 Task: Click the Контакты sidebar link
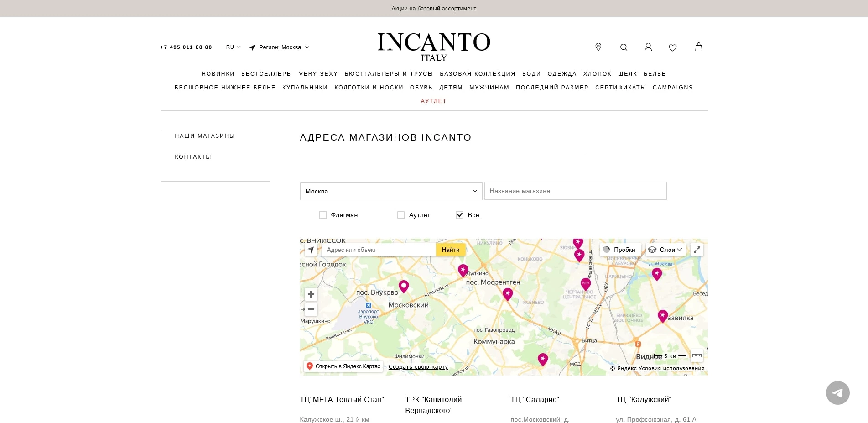[x=193, y=157]
